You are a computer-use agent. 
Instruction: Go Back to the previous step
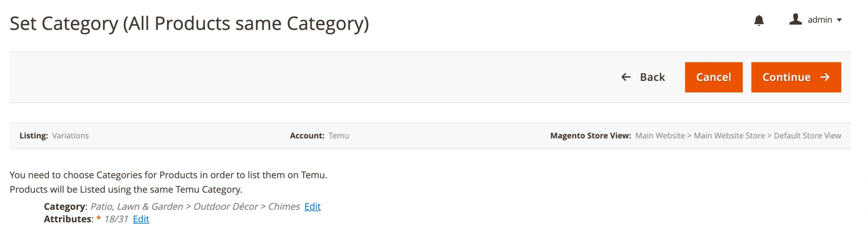[x=652, y=77]
